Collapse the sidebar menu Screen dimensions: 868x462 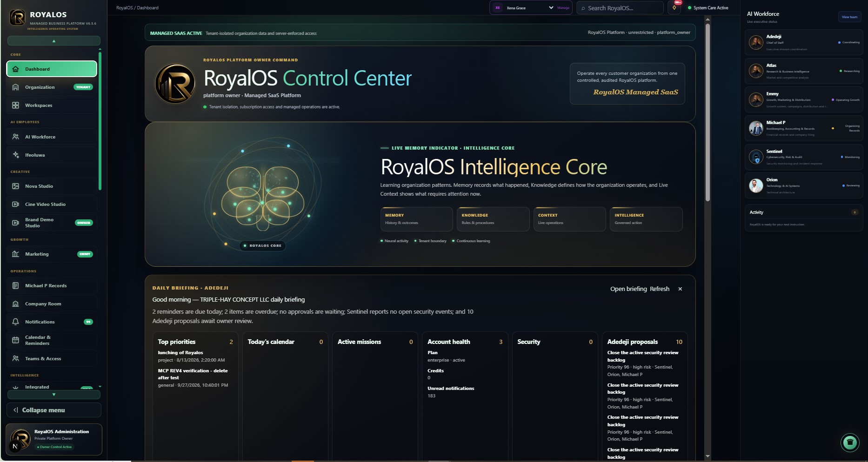(x=54, y=410)
